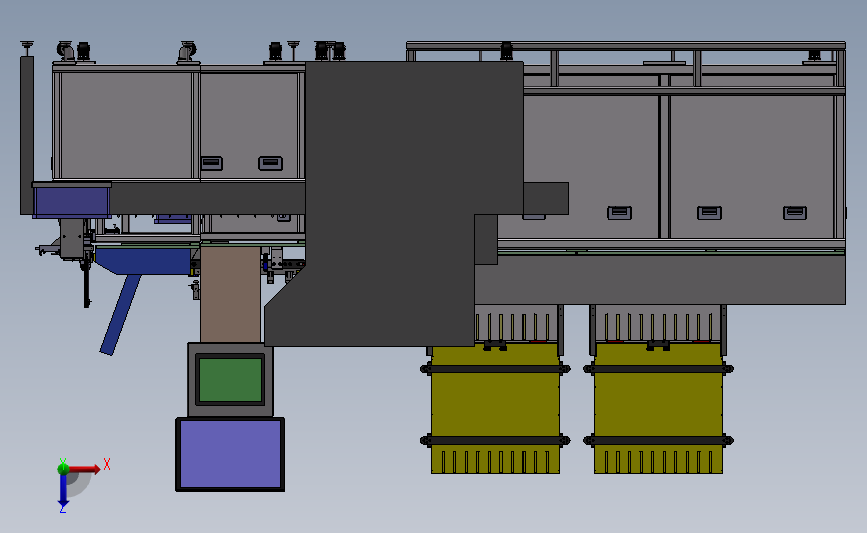Click the blue Z axis arrow of the triad
This screenshot has width=867, height=533.
(x=63, y=489)
